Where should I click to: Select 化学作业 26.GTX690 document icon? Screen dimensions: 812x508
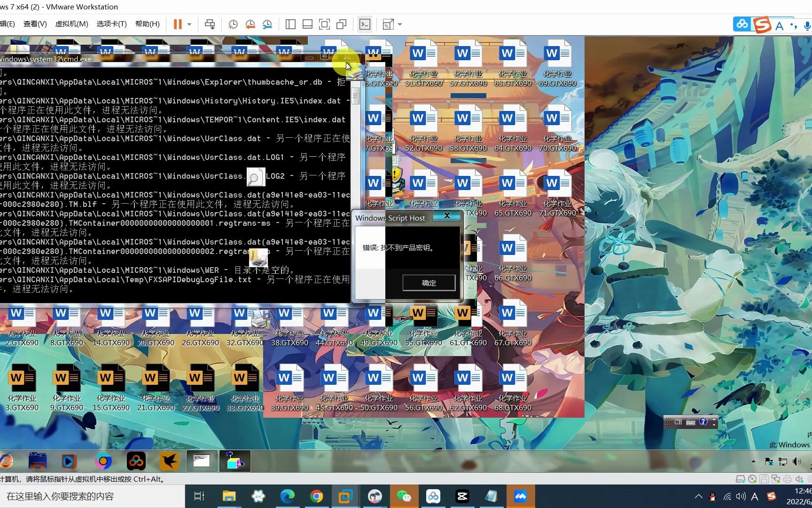200,325
